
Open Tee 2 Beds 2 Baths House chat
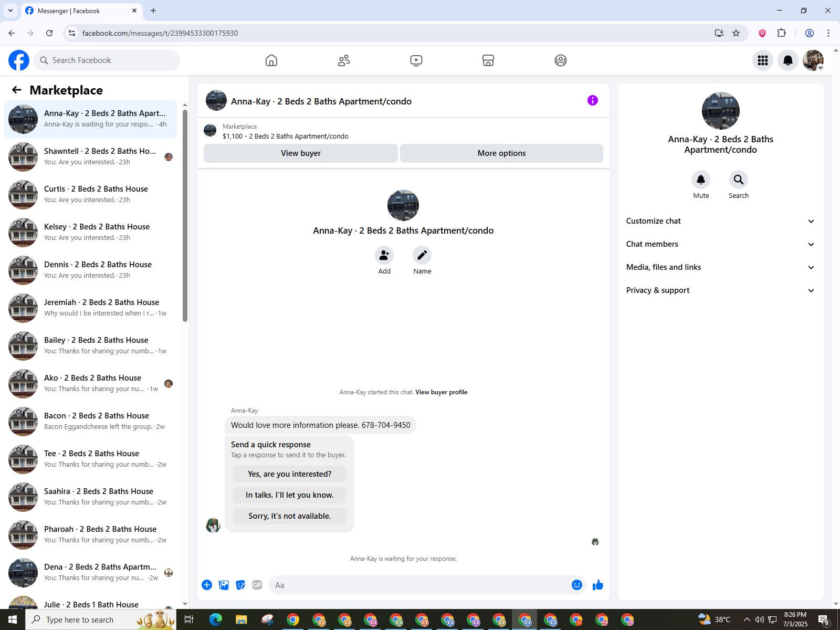tap(91, 459)
